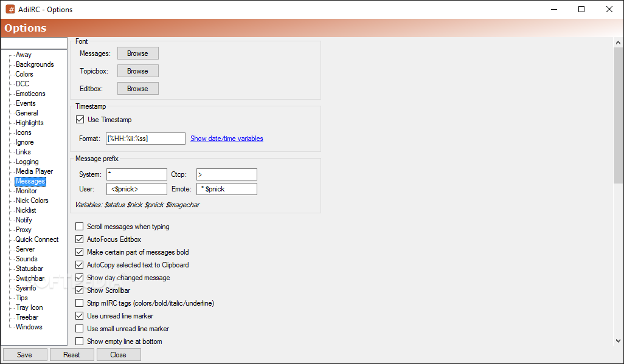Click the Close button at bottom
This screenshot has height=364, width=624.
(119, 354)
